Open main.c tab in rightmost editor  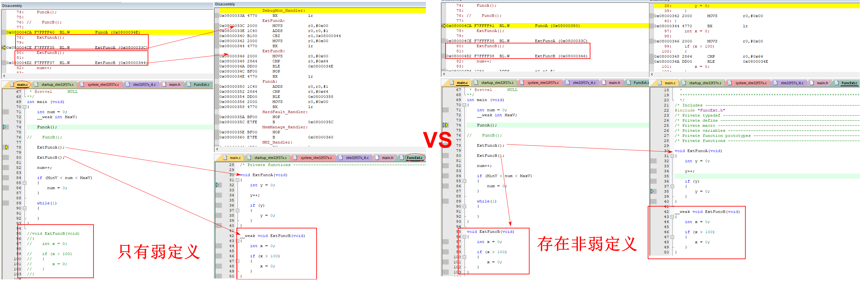pos(666,83)
